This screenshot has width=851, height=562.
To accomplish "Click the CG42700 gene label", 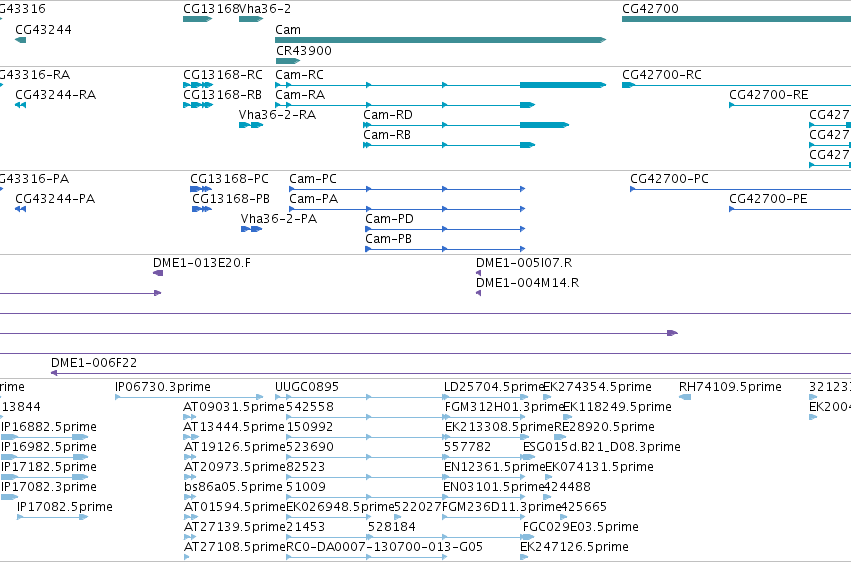I will tap(650, 9).
